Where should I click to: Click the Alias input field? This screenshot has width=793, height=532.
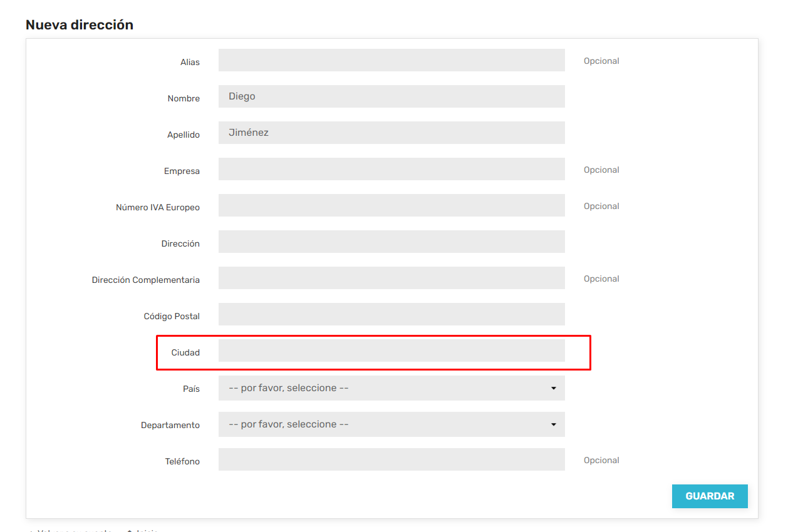coord(391,60)
